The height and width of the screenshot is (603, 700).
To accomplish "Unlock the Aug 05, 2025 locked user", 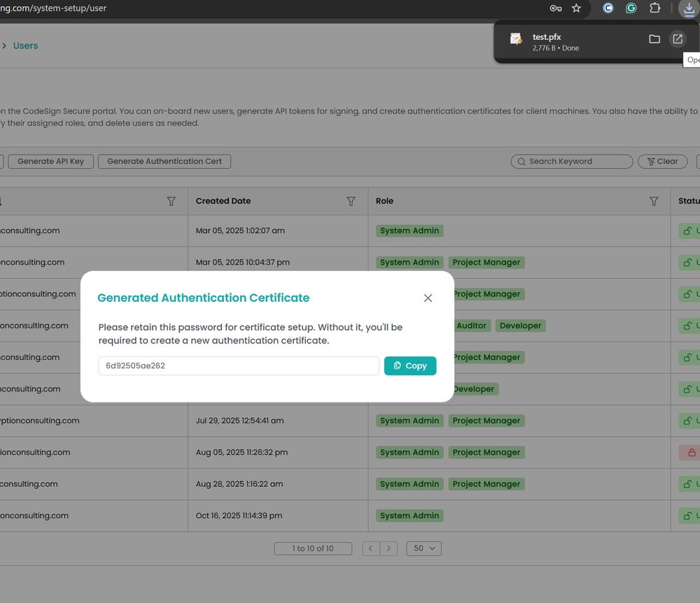I will [x=689, y=452].
